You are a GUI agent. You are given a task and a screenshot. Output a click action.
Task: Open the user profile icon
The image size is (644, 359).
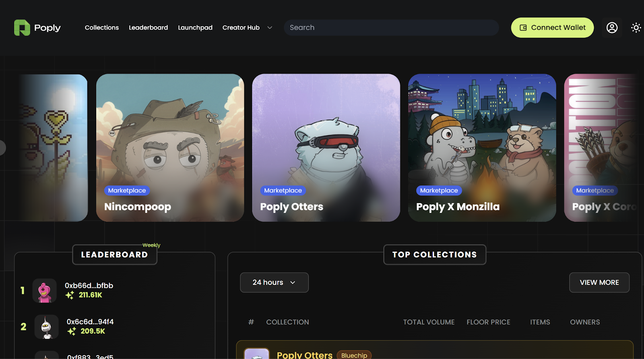coord(612,28)
